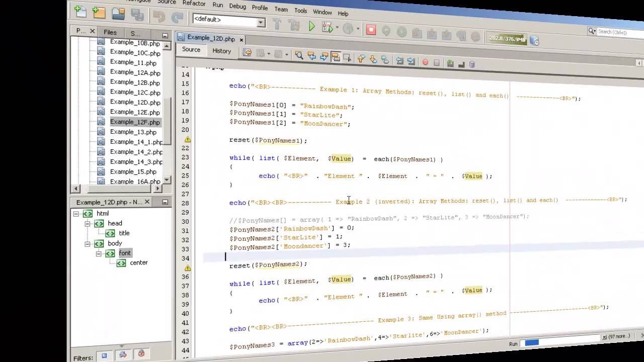Viewport: 644px width, 362px height.
Task: Click the Redo arrow icon
Action: 177,18
